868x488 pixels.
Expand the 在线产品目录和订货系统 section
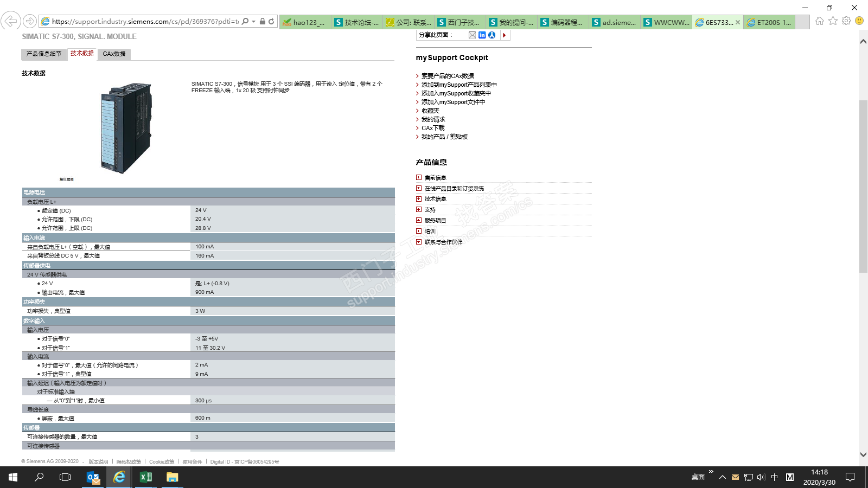[x=419, y=188]
